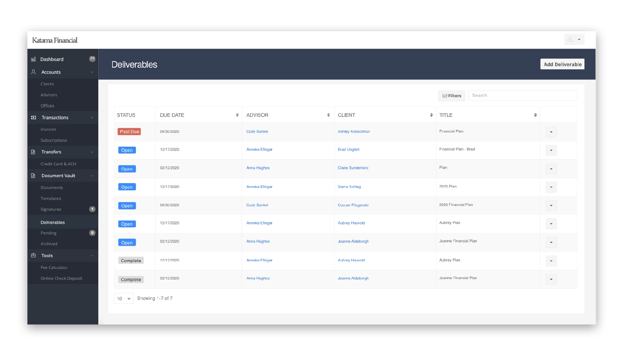Open Advisors sidebar item
The width and height of the screenshot is (624, 364).
pos(49,95)
